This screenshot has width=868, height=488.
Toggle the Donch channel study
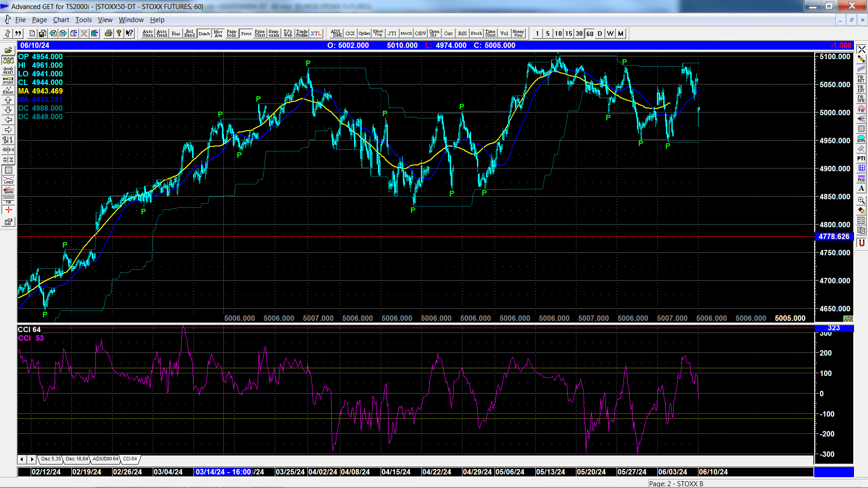pyautogui.click(x=204, y=33)
